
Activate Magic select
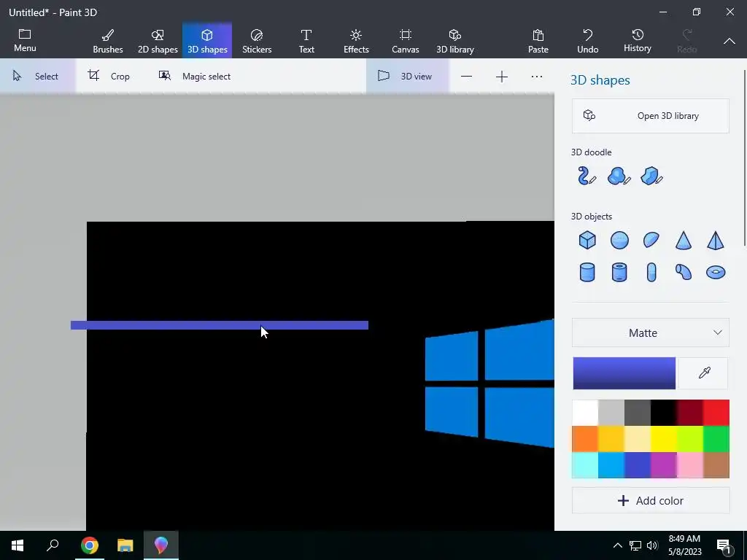196,76
